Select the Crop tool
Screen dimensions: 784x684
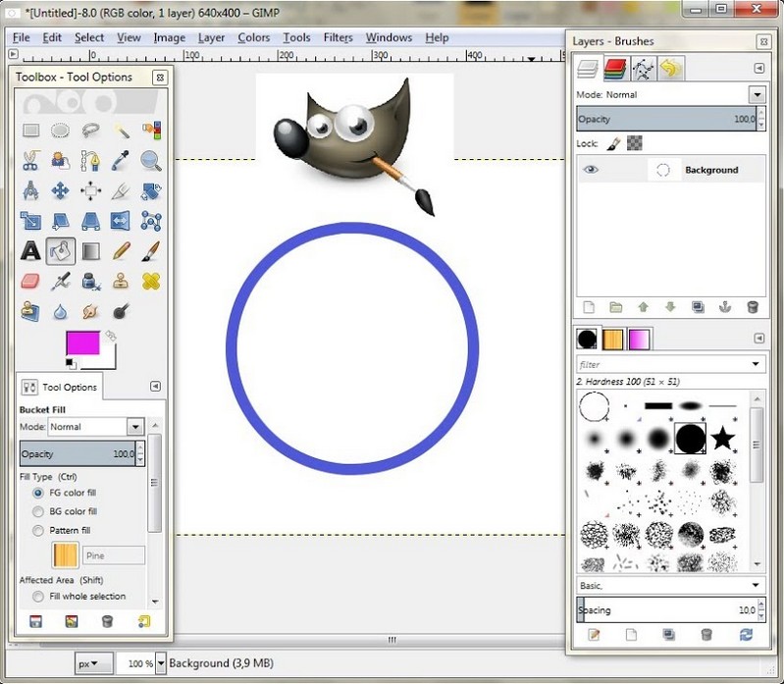(121, 191)
